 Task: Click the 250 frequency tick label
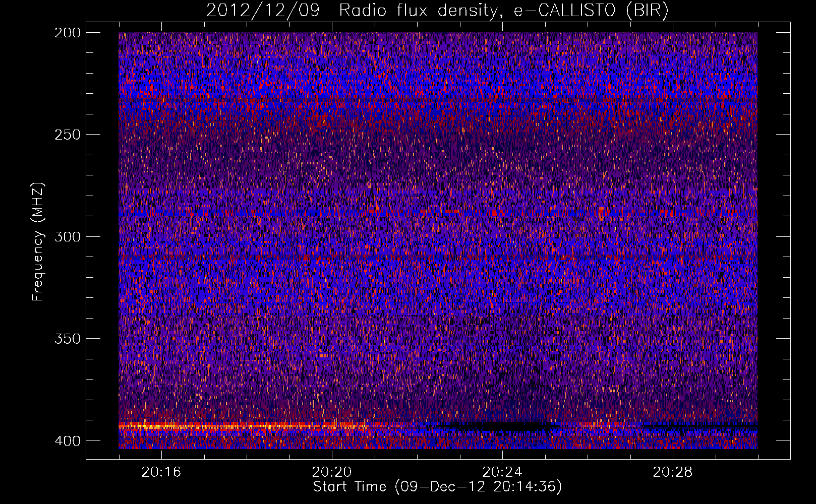(67, 135)
